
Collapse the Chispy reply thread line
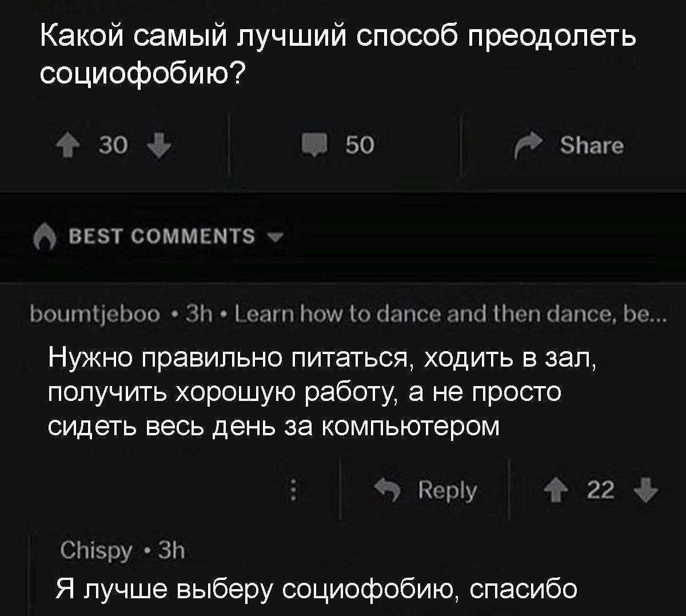(31, 575)
